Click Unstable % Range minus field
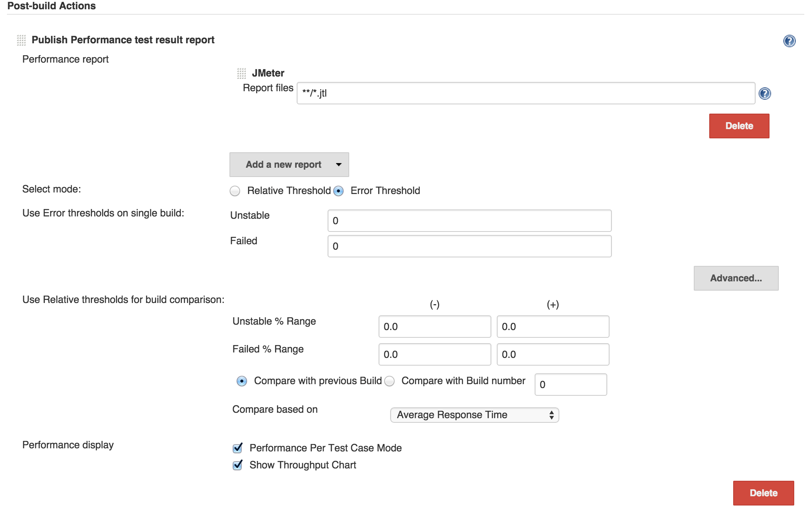This screenshot has height=514, width=812. tap(434, 327)
